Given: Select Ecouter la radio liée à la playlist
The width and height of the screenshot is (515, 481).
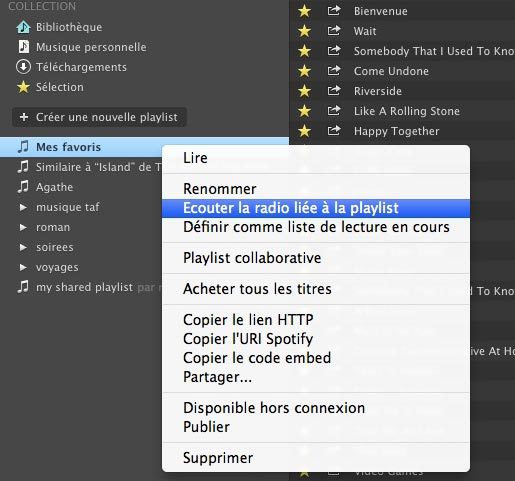Looking at the screenshot, I should [316, 208].
